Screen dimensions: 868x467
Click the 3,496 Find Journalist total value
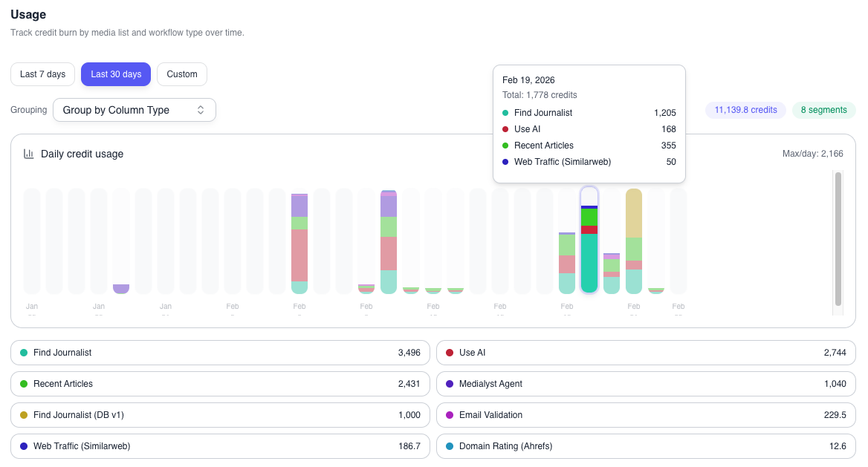[x=409, y=353]
